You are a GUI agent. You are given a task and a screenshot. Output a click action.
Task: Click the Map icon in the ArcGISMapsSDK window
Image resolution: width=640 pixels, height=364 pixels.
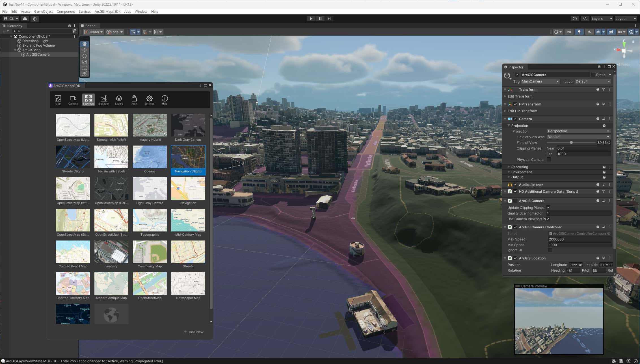(x=58, y=99)
